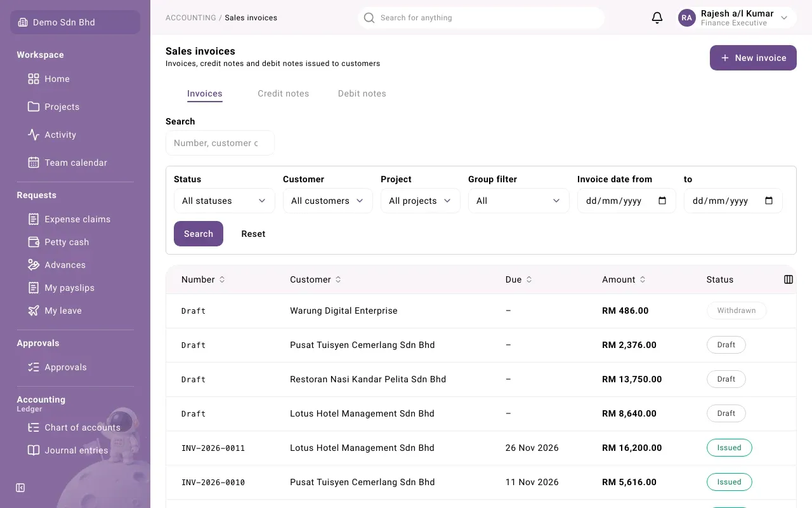The width and height of the screenshot is (812, 508).
Task: Click the Activity pulse icon
Action: coord(34,135)
